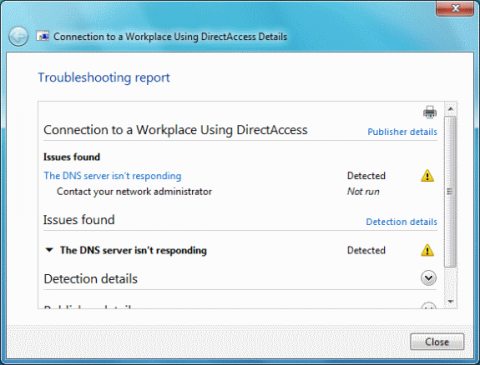Expand the partially visible Publisher details chevron
Viewport: 480px width, 365px height.
429,306
